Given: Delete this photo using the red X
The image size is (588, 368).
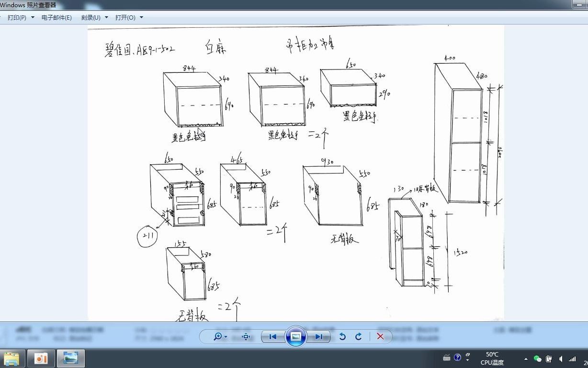Looking at the screenshot, I should point(381,337).
